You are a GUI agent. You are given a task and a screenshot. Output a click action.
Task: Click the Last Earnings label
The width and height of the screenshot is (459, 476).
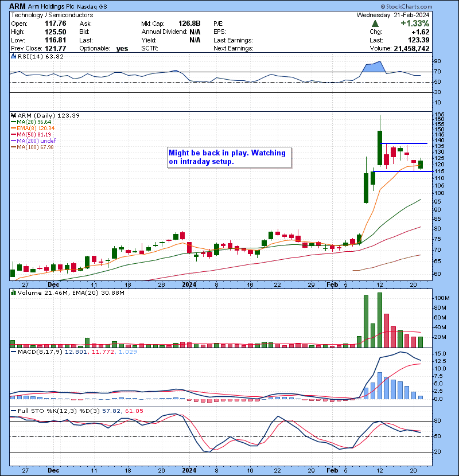pos(233,40)
